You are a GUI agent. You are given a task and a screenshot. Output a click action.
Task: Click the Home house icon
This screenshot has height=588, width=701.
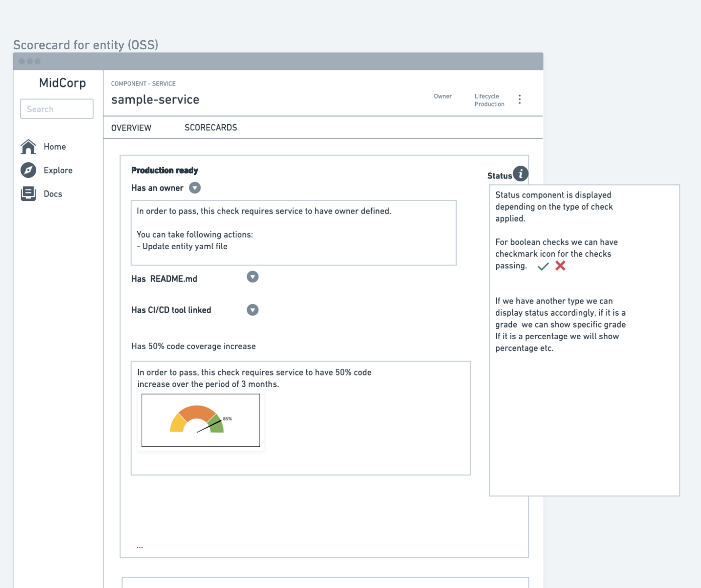[28, 147]
